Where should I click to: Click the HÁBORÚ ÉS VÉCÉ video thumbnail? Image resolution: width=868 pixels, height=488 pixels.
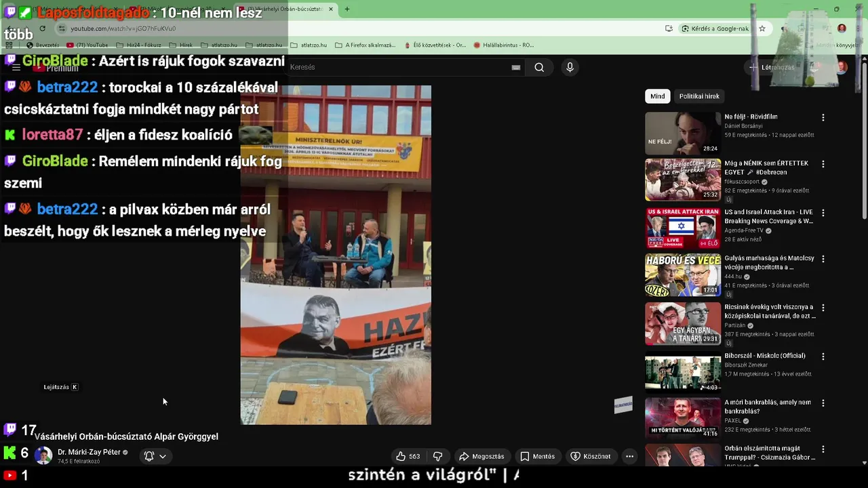[683, 275]
